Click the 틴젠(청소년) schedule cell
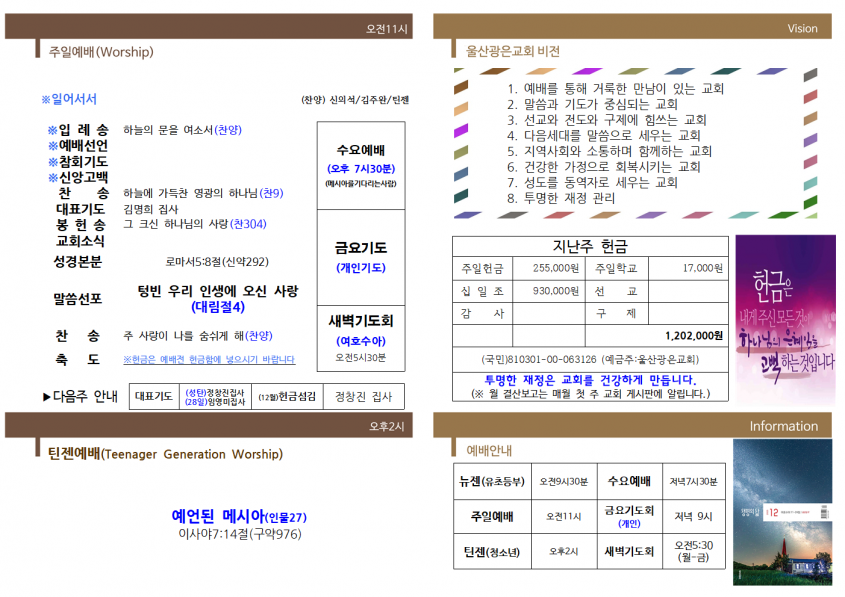The height and width of the screenshot is (597, 845). pyautogui.click(x=492, y=552)
